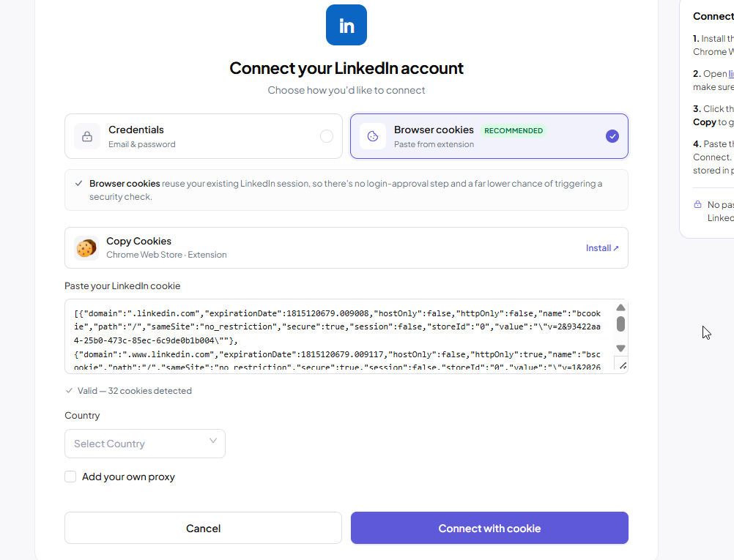
Task: Click the resize handle of cookie textarea
Action: pos(622,365)
